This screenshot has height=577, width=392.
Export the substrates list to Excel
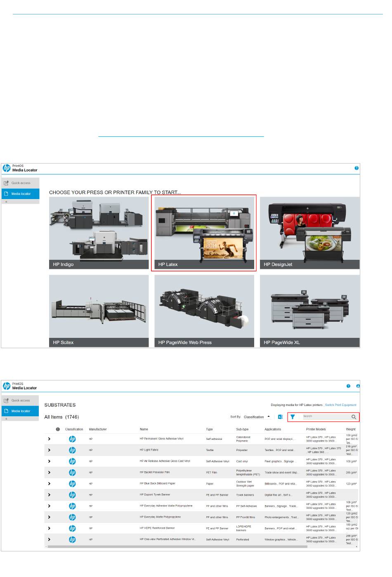point(280,417)
